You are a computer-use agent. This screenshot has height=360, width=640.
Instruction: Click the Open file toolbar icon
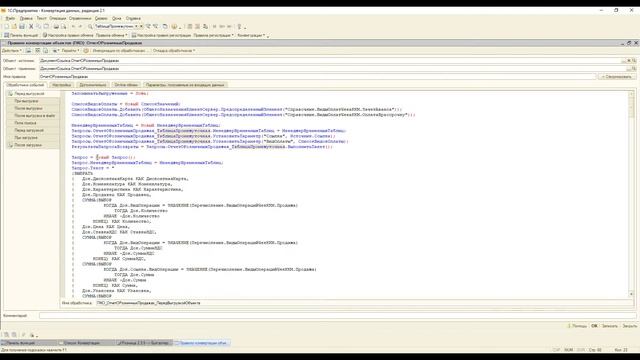[14, 27]
